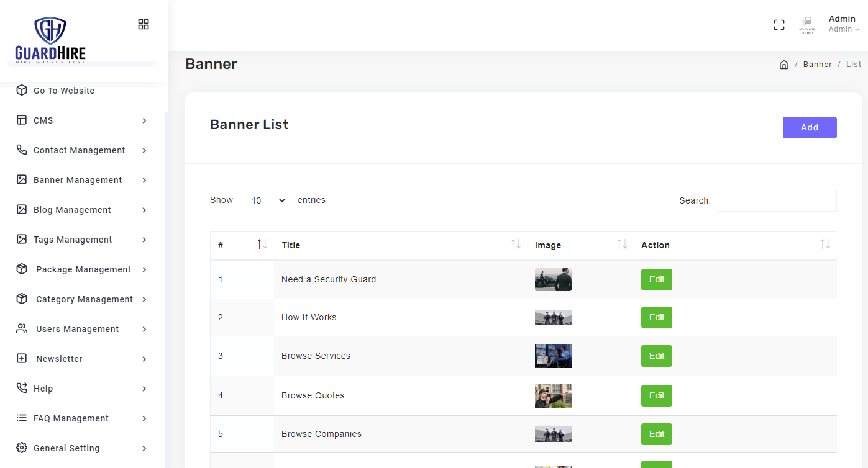Enter fullscreen mode using the top bar icon

click(x=779, y=25)
